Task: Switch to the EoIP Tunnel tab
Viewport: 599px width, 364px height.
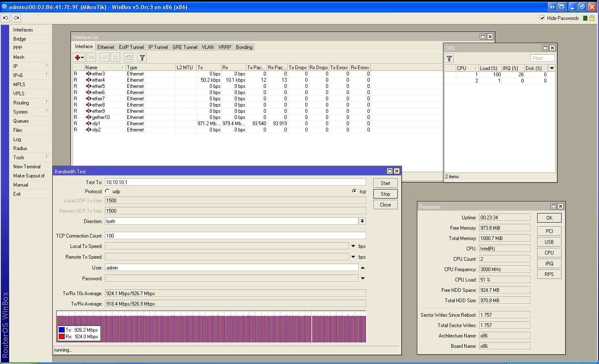Action: tap(131, 47)
